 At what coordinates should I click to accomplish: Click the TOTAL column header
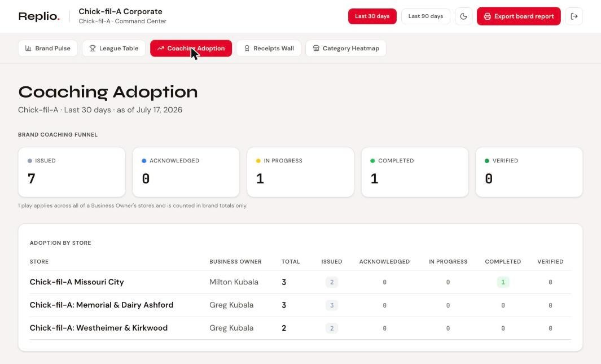click(x=291, y=262)
